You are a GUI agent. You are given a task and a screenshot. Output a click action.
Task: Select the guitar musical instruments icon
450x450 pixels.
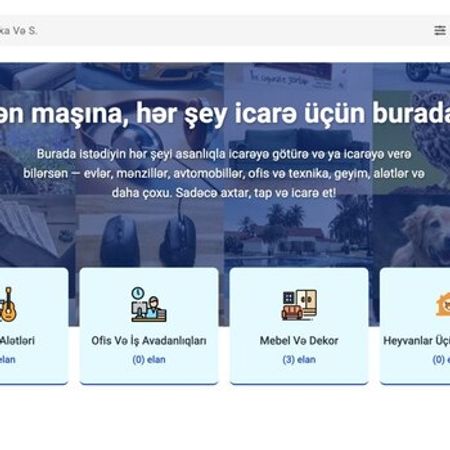pyautogui.click(x=8, y=304)
